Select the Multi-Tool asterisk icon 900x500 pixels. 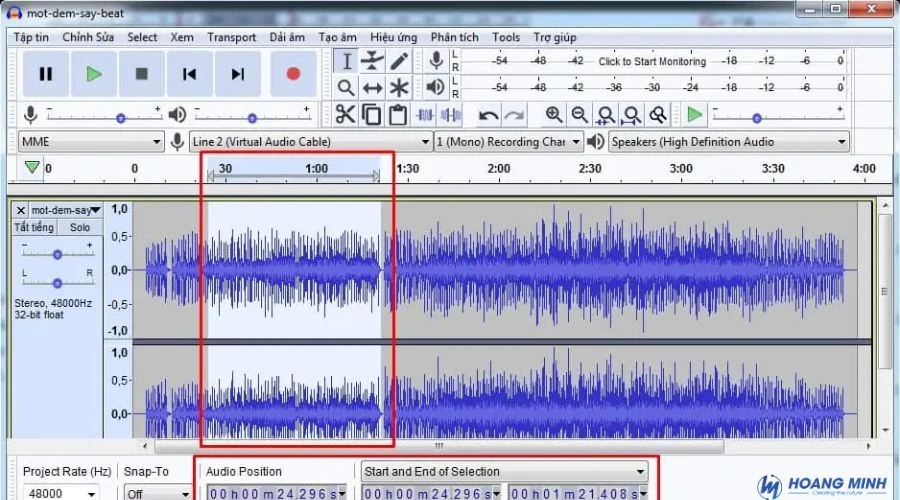coord(399,87)
